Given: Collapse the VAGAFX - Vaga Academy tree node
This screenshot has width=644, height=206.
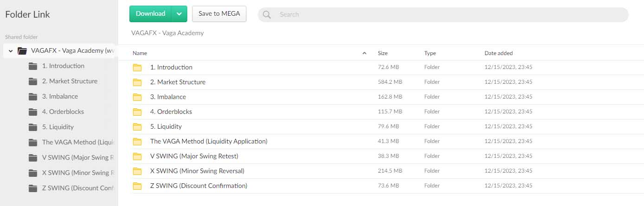Looking at the screenshot, I should 11,51.
